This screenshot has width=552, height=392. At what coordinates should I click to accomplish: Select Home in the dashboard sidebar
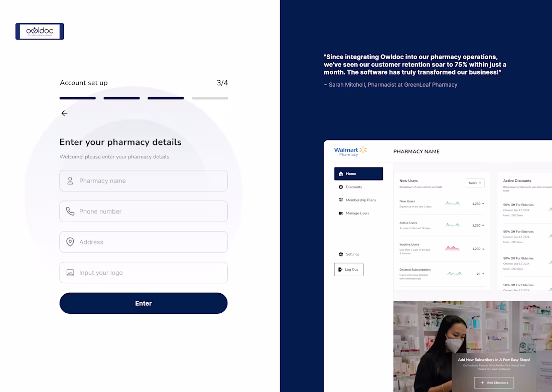pyautogui.click(x=358, y=173)
